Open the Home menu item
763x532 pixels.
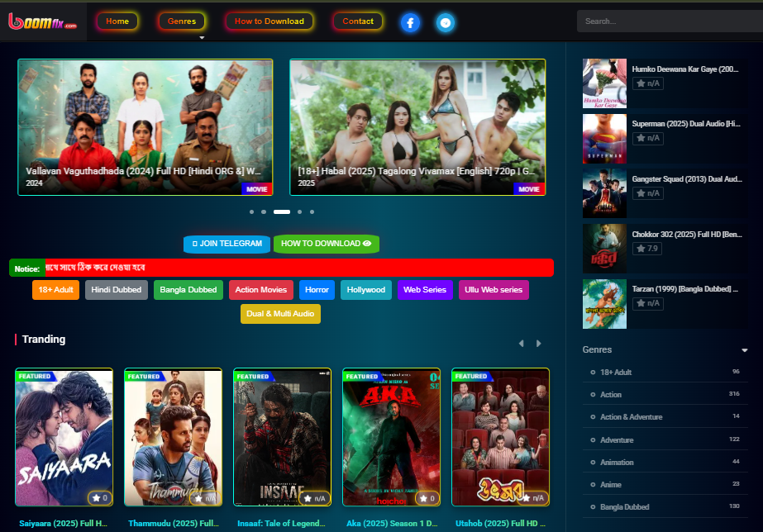pyautogui.click(x=117, y=21)
